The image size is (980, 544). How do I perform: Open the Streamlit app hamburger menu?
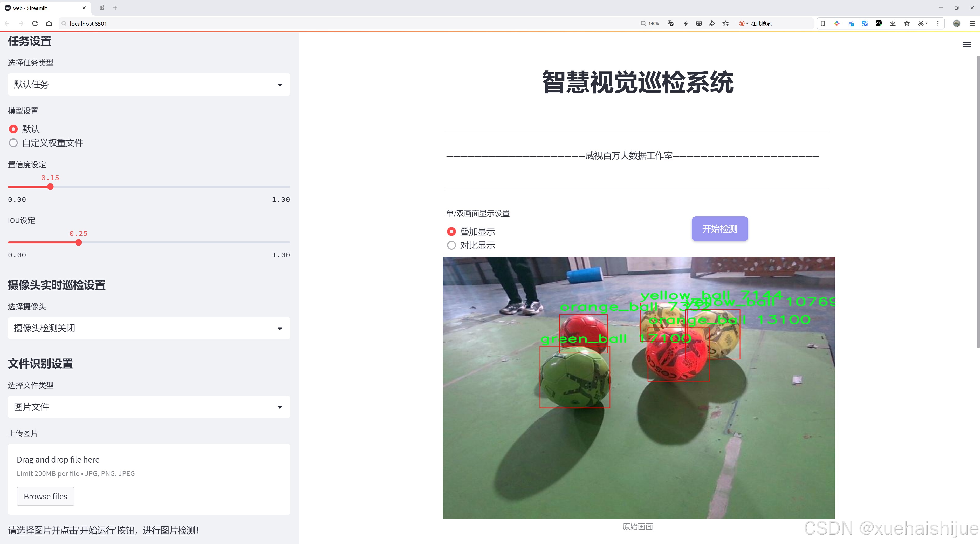[967, 45]
